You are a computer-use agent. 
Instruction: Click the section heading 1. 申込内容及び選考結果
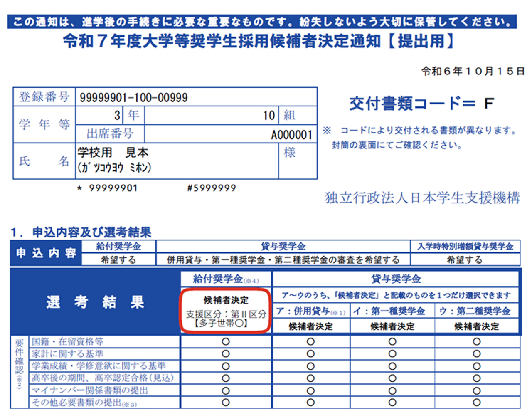pyautogui.click(x=81, y=232)
